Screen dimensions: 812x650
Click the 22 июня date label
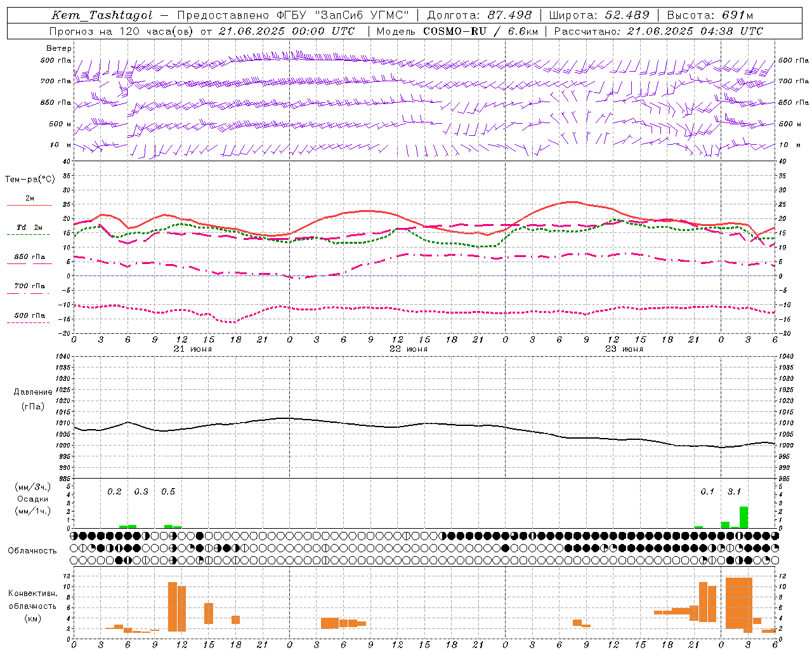(x=409, y=349)
